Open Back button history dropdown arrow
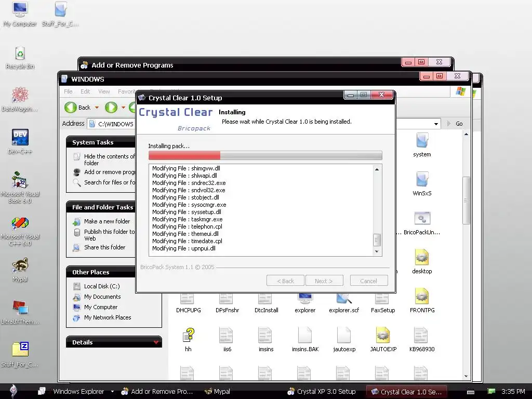 point(97,108)
